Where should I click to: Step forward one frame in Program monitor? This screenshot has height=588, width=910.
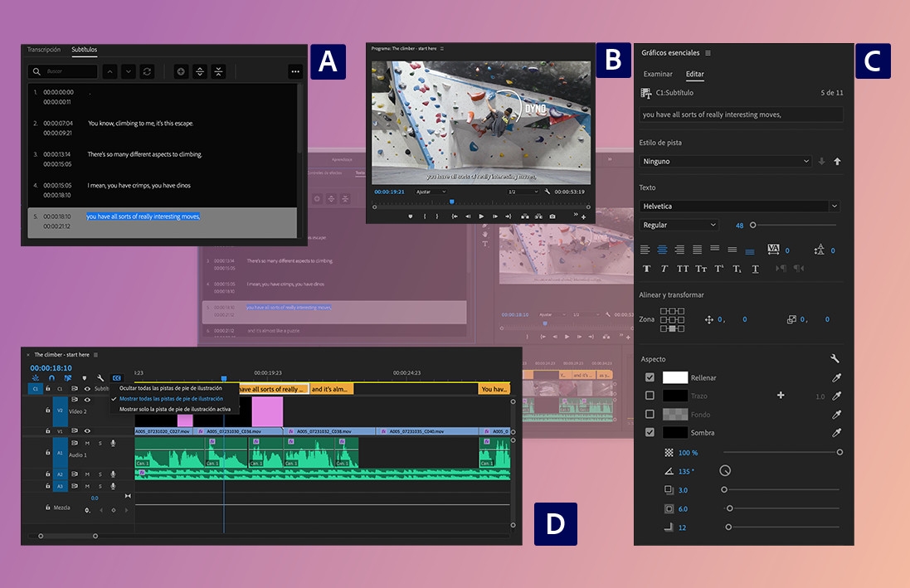coord(495,216)
